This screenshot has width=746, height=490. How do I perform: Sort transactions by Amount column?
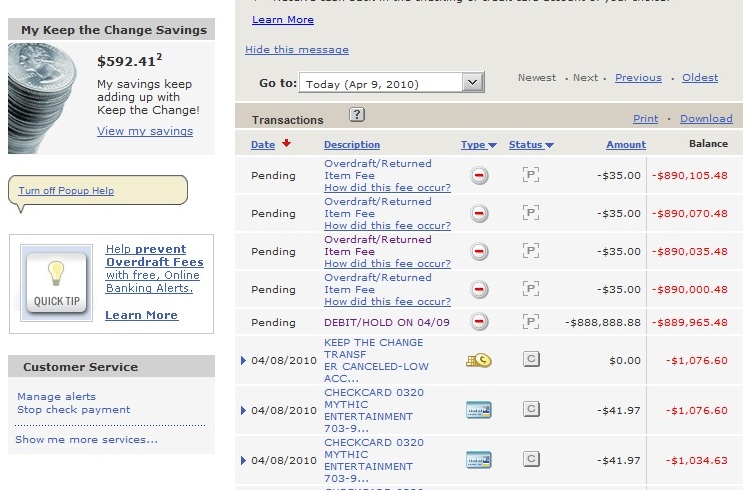click(625, 145)
